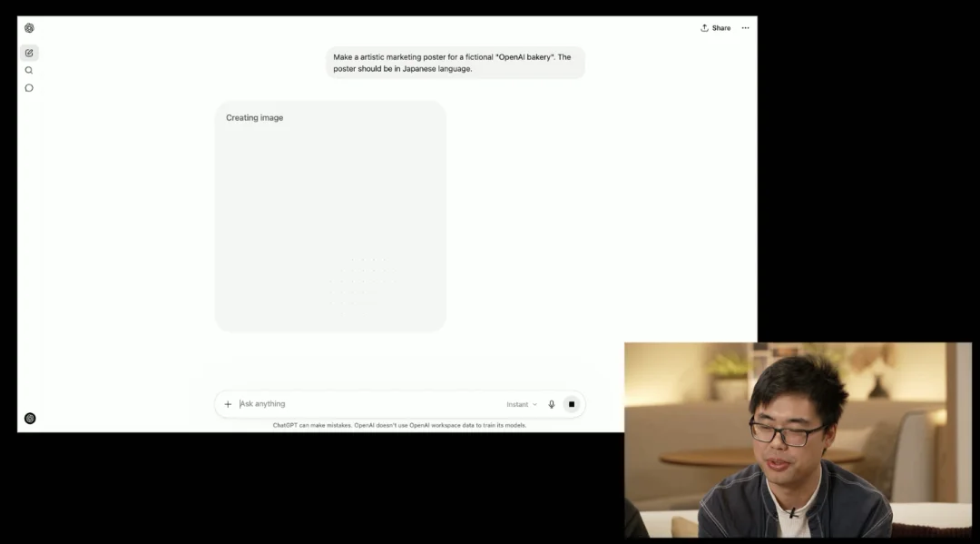This screenshot has width=980, height=544.
Task: Open the account avatar at the sidebar bottom
Action: pyautogui.click(x=30, y=418)
